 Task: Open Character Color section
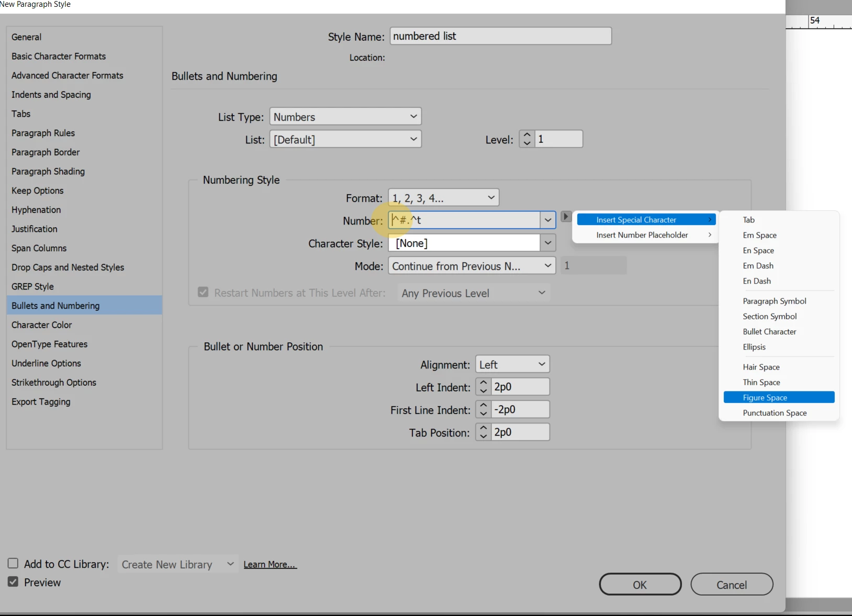pos(84,325)
